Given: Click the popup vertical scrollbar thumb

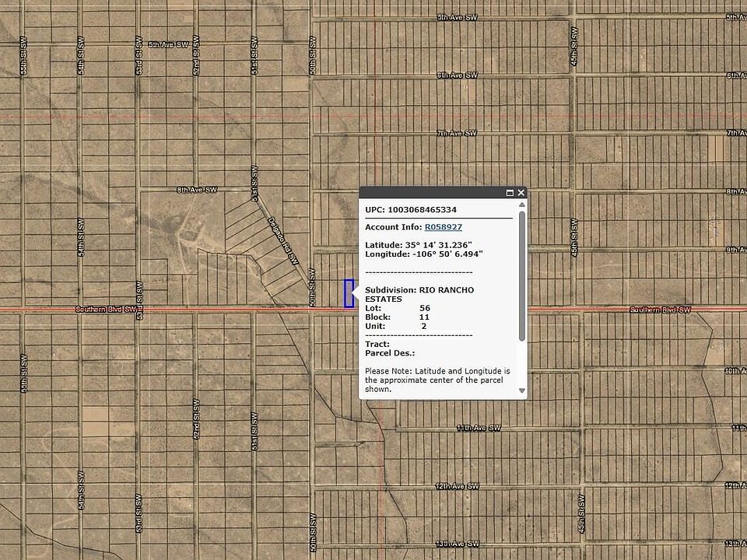Looking at the screenshot, I should point(522,276).
